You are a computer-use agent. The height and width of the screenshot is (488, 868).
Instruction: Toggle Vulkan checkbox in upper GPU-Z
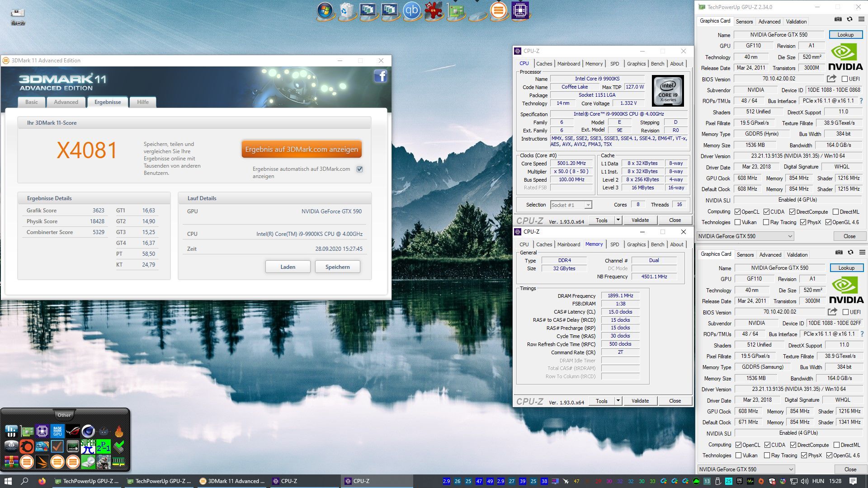click(737, 222)
